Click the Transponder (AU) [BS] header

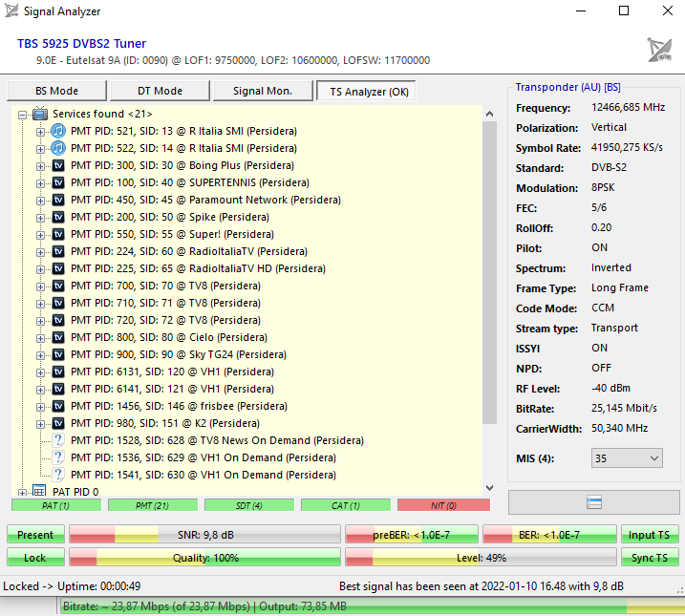(567, 87)
